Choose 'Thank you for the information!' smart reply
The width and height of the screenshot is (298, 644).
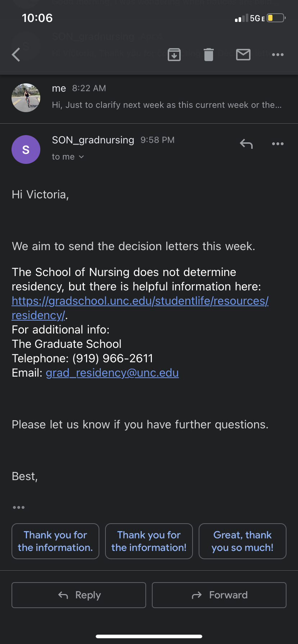click(149, 541)
